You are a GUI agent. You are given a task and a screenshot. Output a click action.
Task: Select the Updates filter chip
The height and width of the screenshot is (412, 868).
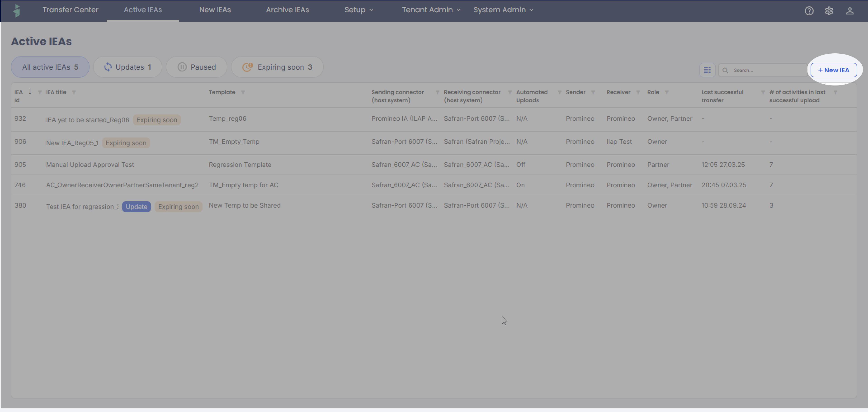[x=128, y=67]
